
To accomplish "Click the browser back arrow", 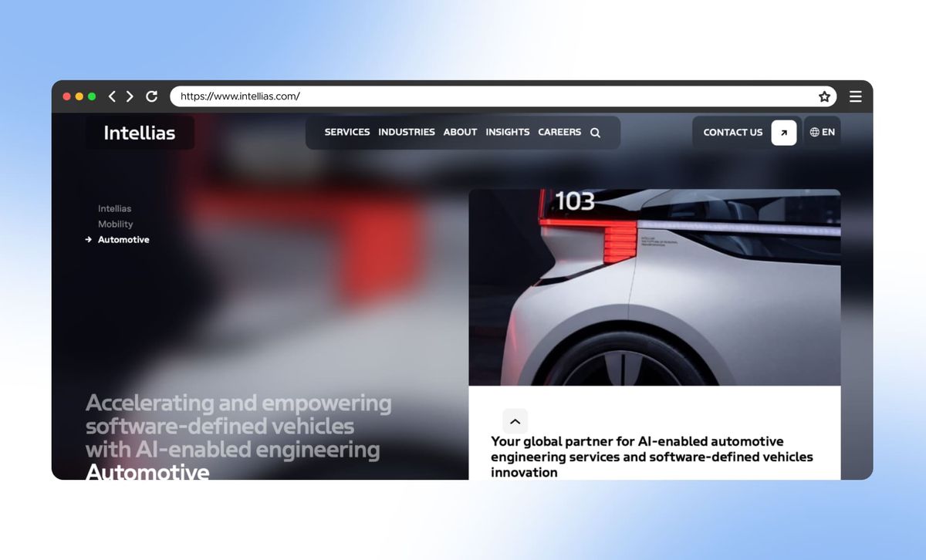I will click(113, 96).
